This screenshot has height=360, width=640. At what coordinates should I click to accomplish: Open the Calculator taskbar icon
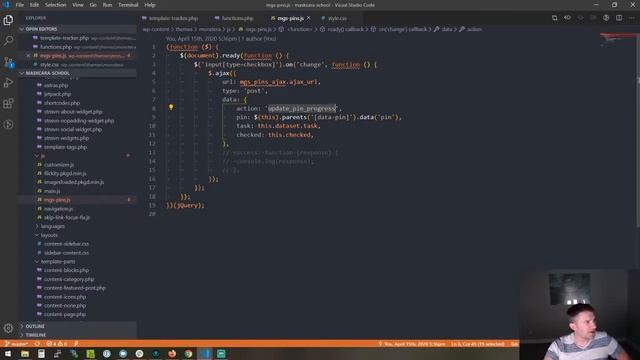(x=41, y=354)
